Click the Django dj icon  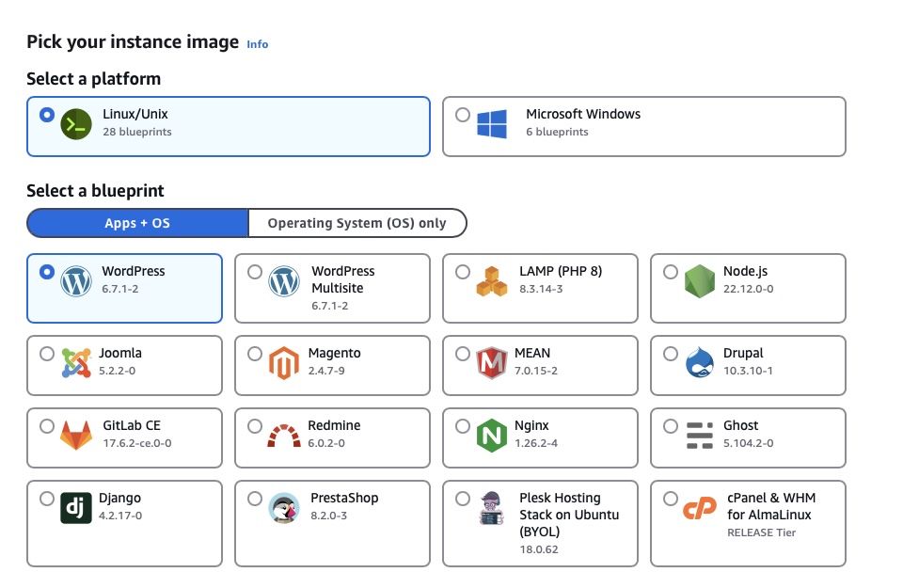tap(76, 508)
